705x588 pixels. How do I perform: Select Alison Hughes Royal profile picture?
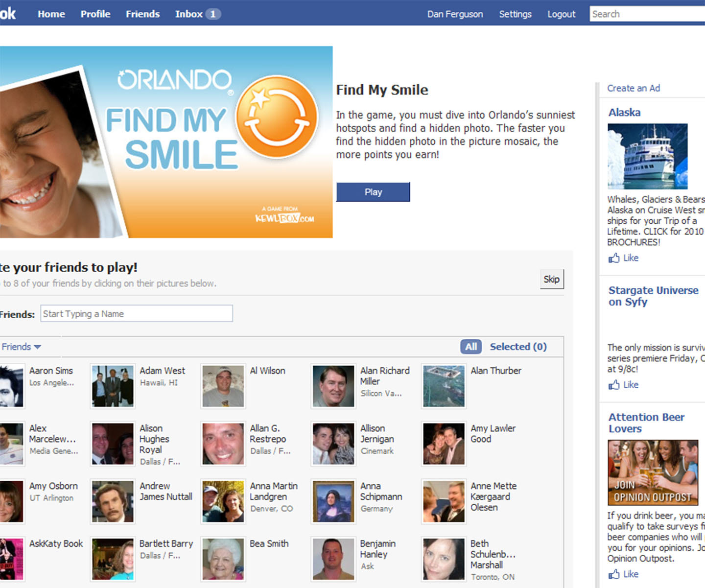point(113,444)
